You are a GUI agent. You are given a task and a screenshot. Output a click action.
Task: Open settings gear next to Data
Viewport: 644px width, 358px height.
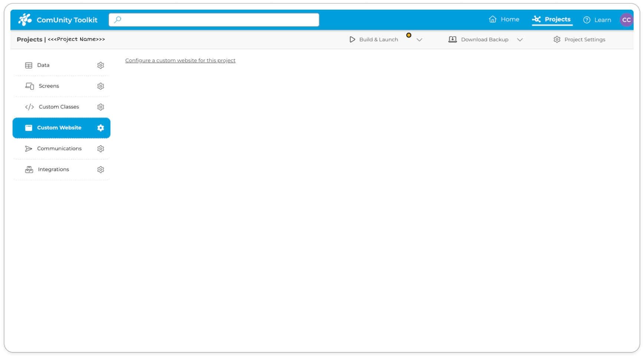pyautogui.click(x=101, y=65)
